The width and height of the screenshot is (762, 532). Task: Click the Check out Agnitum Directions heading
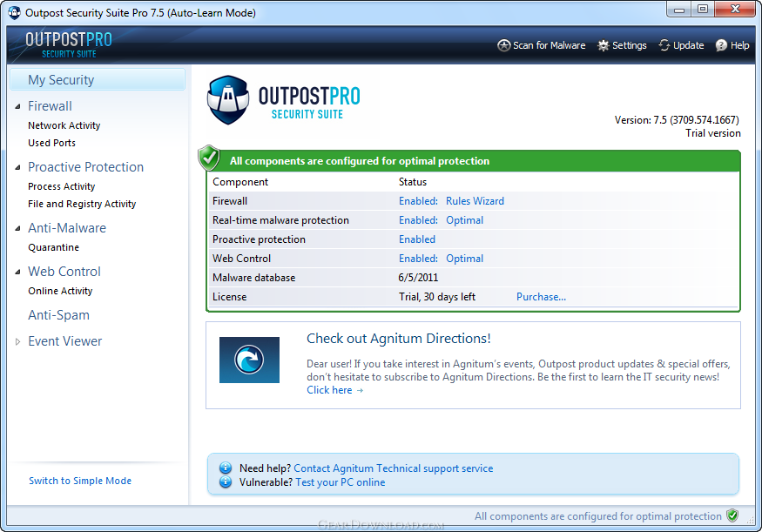(x=399, y=338)
